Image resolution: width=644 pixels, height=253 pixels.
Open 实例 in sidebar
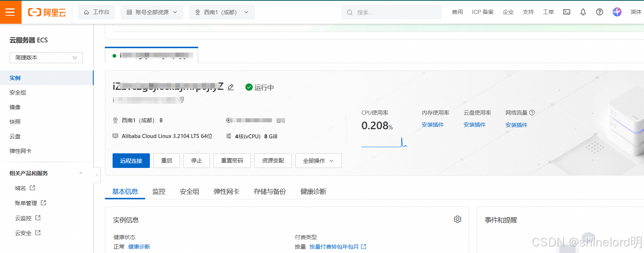coord(47,78)
